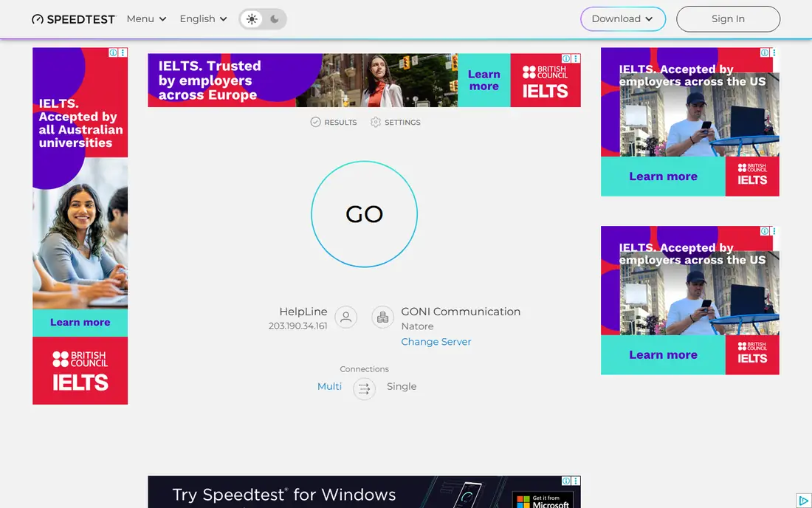Click Learn more on top banner ad

click(484, 80)
